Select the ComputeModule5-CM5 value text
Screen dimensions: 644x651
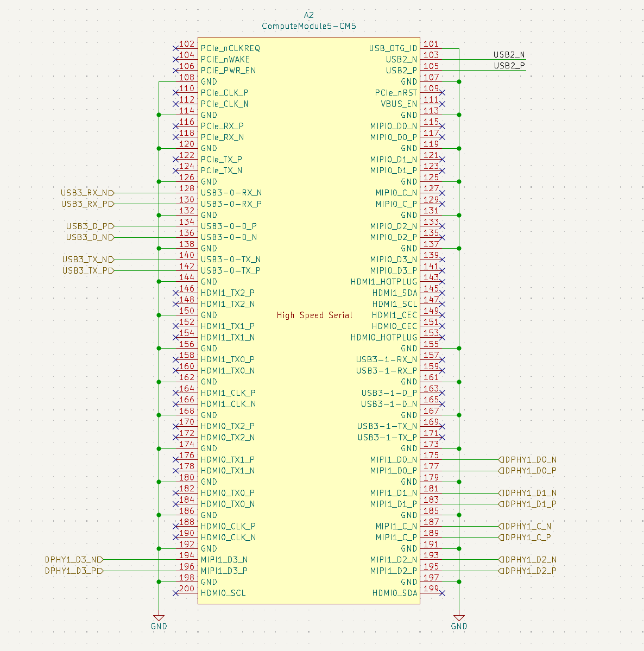click(308, 26)
